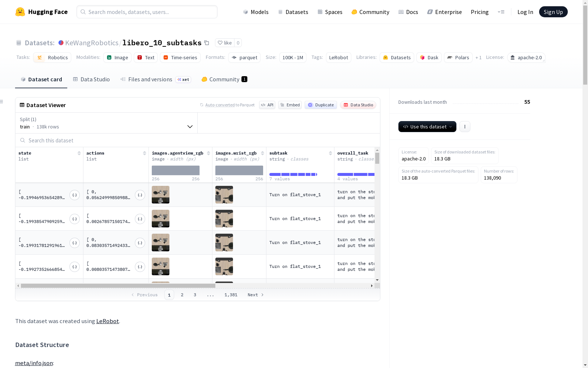Expand state cell in the -0.19927352666854 row

[x=75, y=267]
